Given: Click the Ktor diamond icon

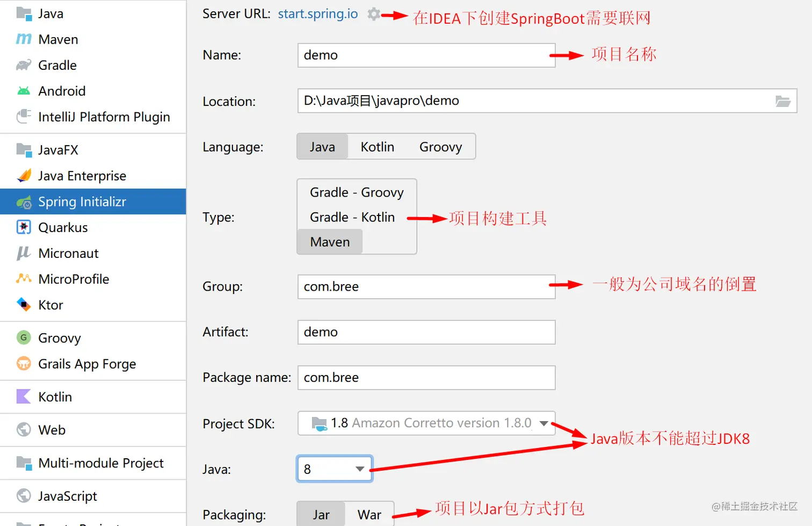Looking at the screenshot, I should pos(24,304).
